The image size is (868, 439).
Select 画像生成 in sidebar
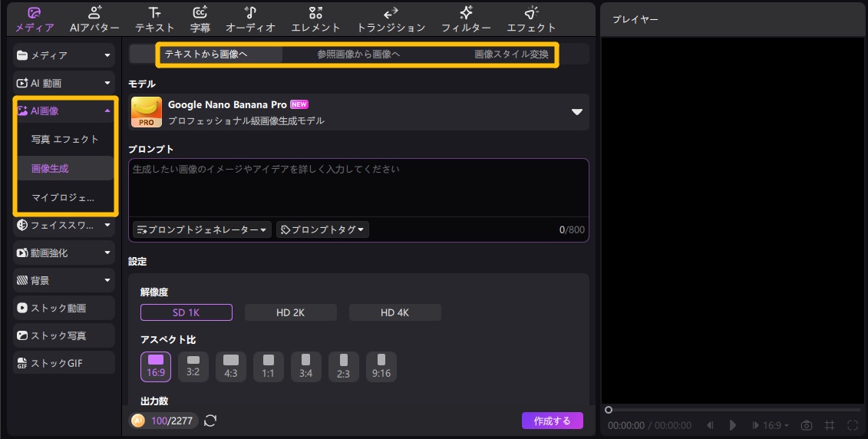[64, 168]
